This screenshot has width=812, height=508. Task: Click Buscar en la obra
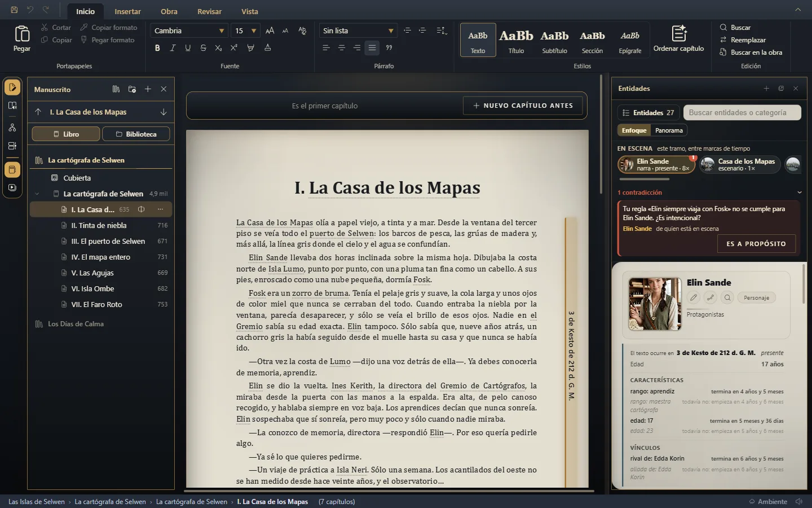751,52
